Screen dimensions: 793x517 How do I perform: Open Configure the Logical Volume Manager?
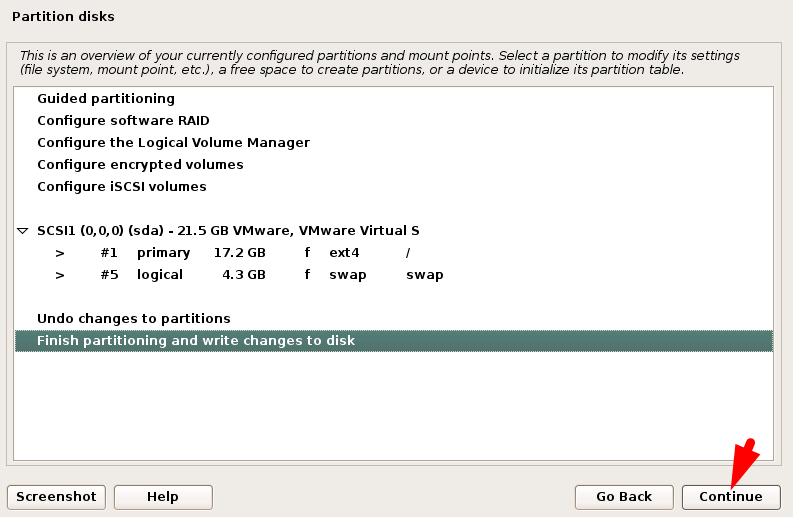coord(173,142)
